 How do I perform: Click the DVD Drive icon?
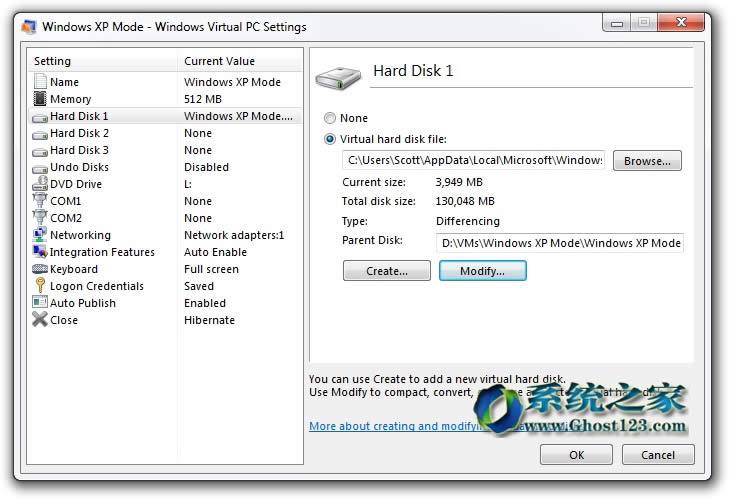[40, 184]
